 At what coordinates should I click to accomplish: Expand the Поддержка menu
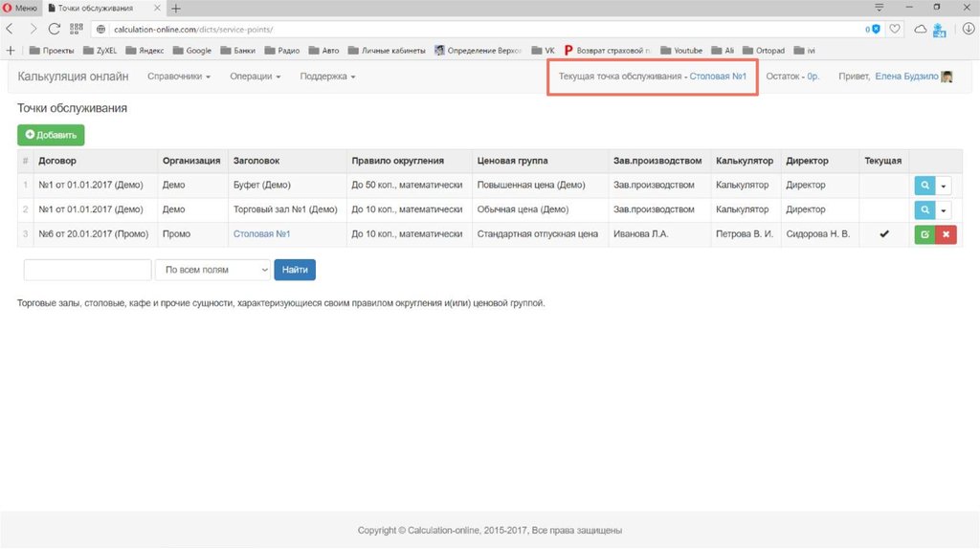point(327,77)
